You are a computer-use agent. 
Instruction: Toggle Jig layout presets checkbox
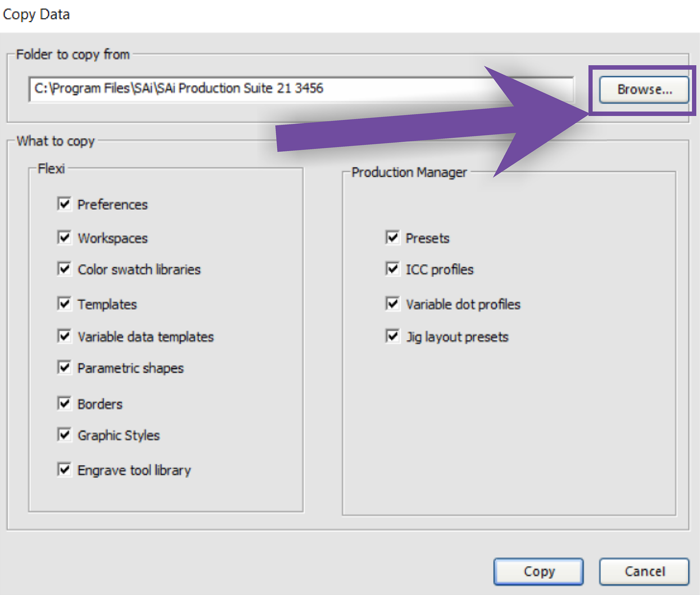pos(392,336)
